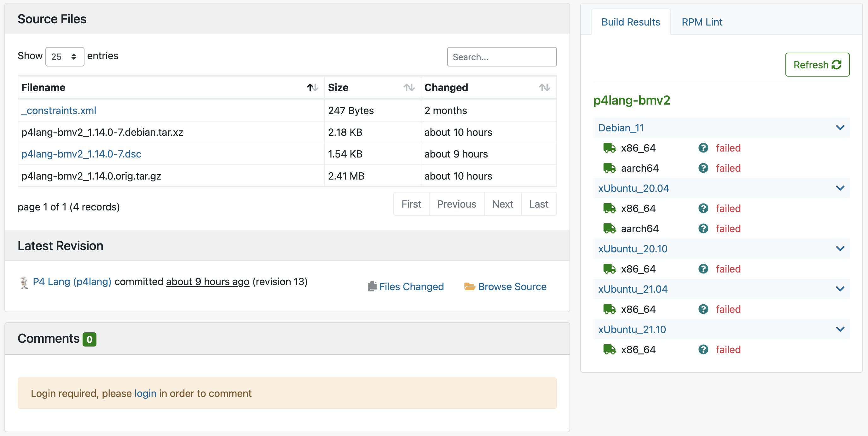Open the P4 Lang (p4lang) profile link
The width and height of the screenshot is (868, 436).
click(72, 281)
